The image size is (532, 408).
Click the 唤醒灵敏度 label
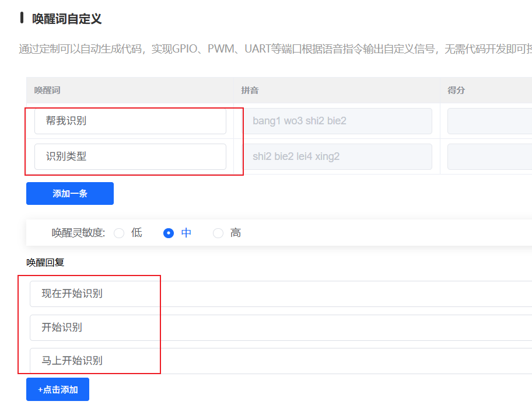(78, 233)
